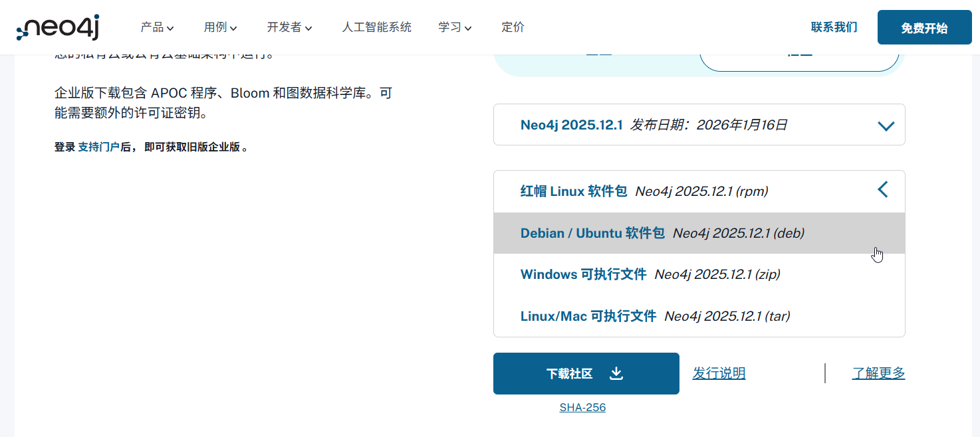Go to 定价 page
This screenshot has width=980, height=437.
point(513,27)
